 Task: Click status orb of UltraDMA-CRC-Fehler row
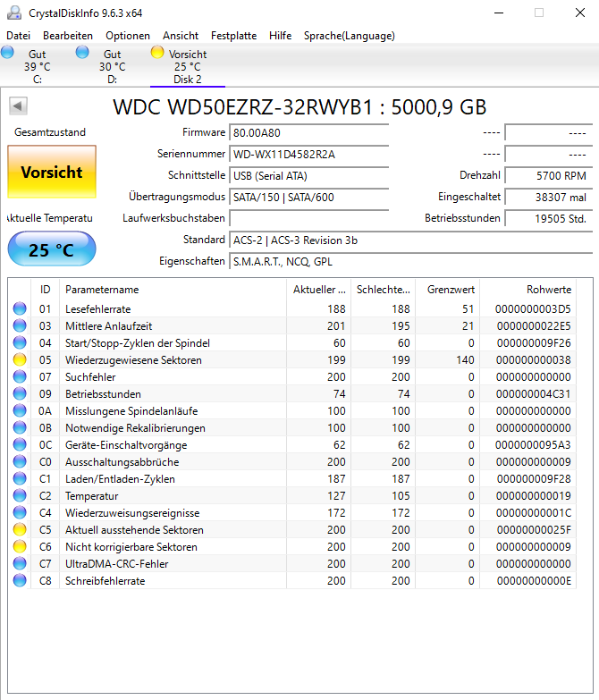click(x=20, y=563)
